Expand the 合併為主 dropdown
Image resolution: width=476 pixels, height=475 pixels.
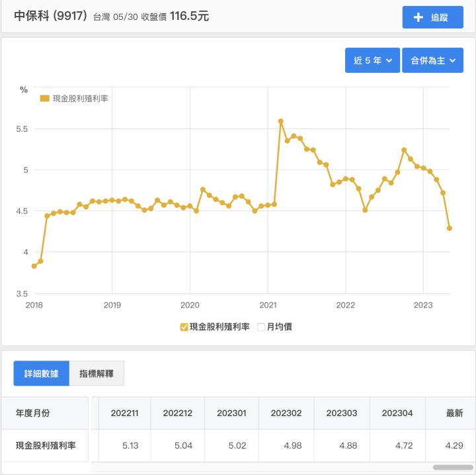pyautogui.click(x=432, y=60)
